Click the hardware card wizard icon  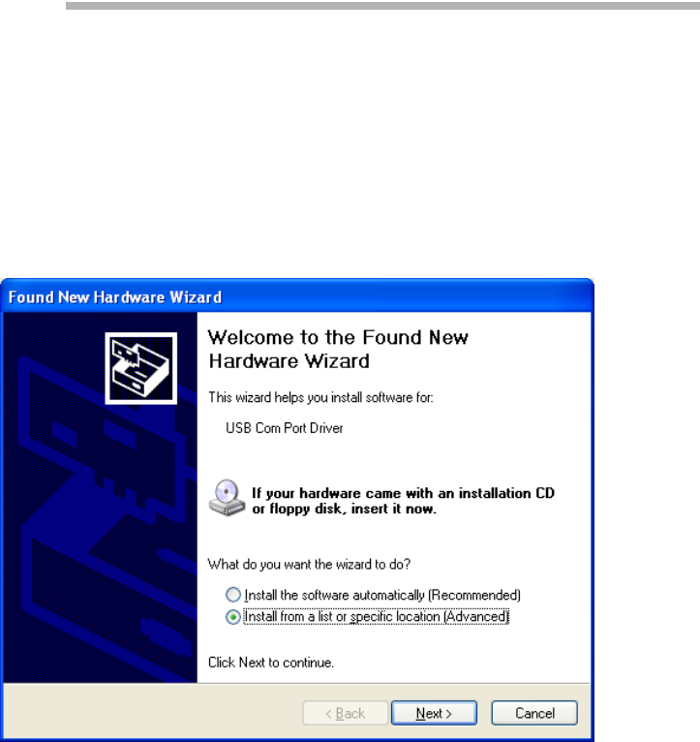click(x=141, y=368)
